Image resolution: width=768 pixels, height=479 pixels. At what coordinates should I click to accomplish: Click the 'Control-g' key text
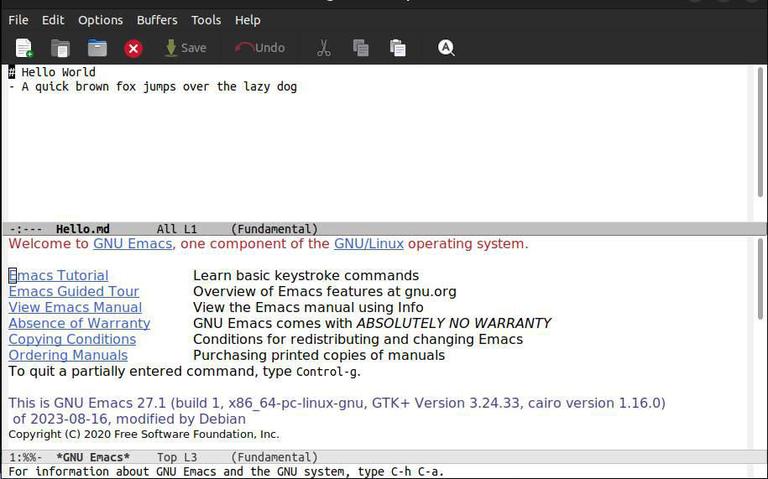[x=327, y=372]
